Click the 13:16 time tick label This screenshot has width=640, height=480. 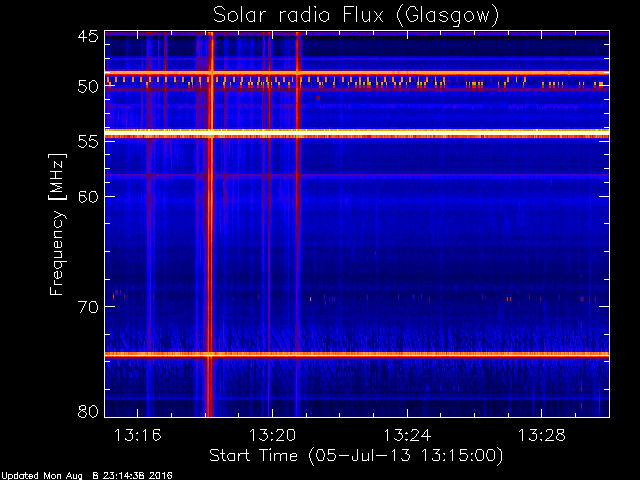pyautogui.click(x=138, y=435)
